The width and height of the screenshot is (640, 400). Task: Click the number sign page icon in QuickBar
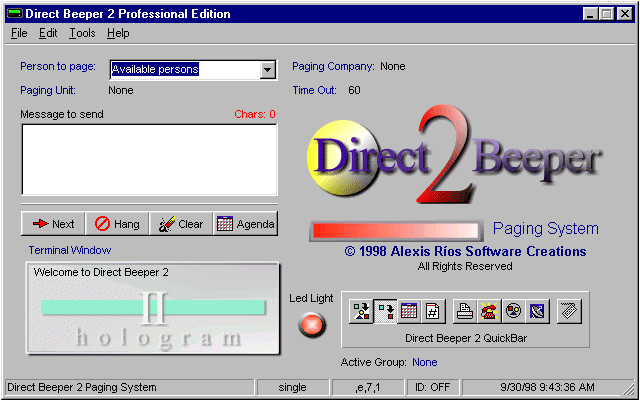[431, 311]
